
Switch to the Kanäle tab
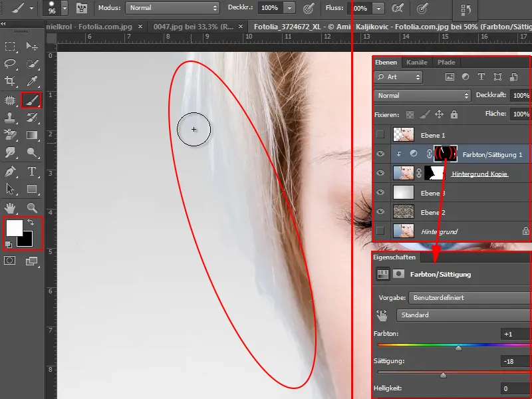coord(417,63)
